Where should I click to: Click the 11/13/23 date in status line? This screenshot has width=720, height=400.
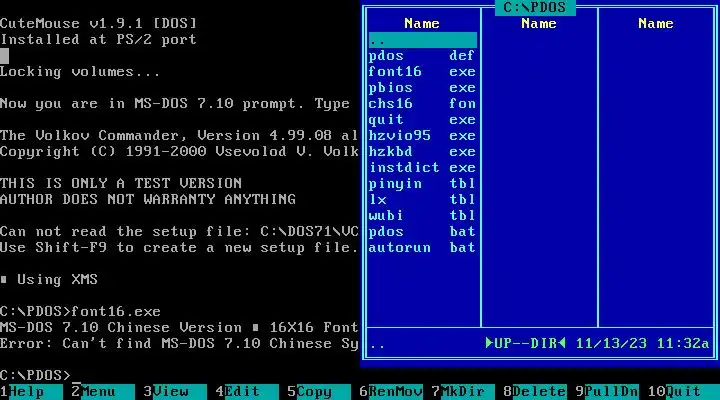[x=611, y=344]
